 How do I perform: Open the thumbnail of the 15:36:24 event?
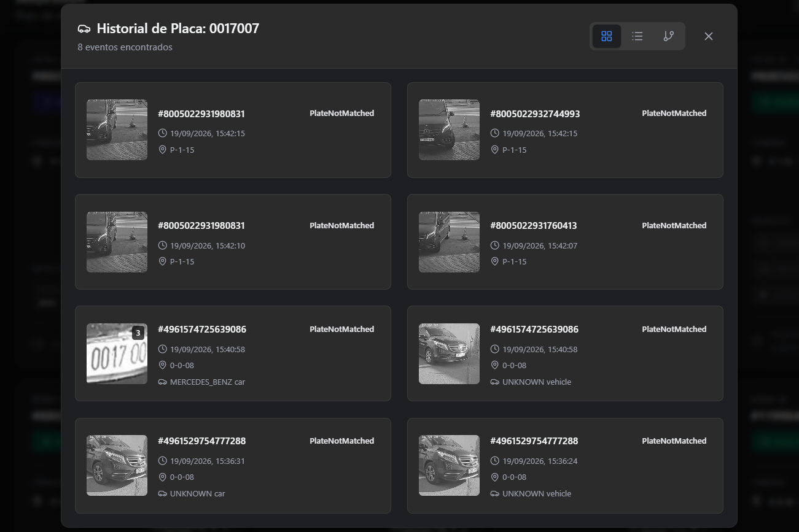pos(449,465)
